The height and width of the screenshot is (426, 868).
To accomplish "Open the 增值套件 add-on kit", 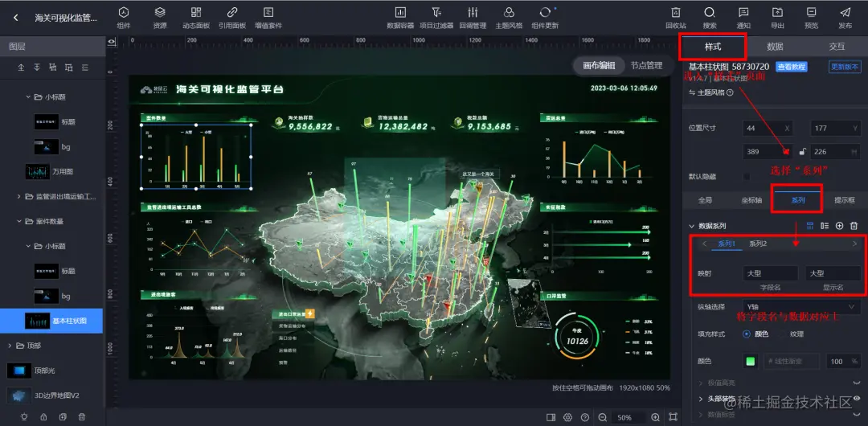I will pos(268,18).
